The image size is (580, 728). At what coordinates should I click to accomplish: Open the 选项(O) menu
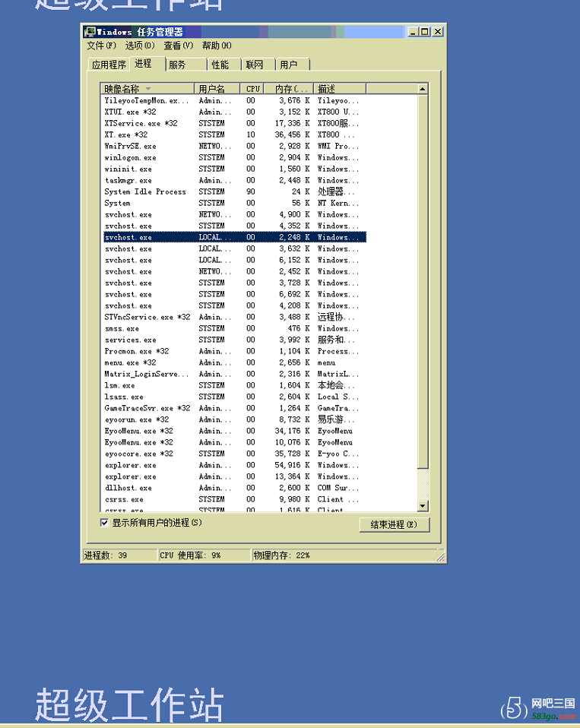140,46
